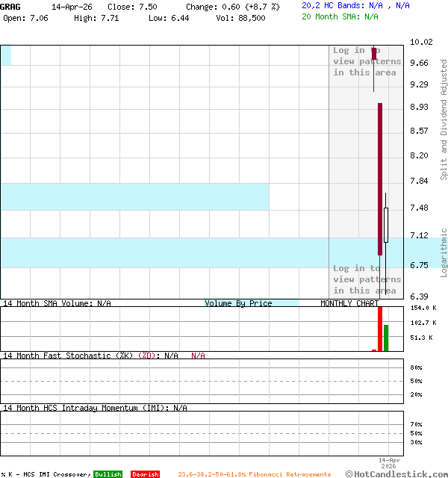Click lower 'Log in to view patterns' notice

tap(367, 279)
